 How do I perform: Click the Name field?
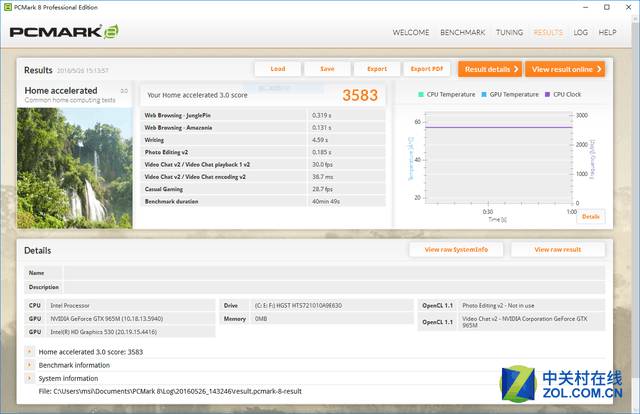tap(334, 273)
